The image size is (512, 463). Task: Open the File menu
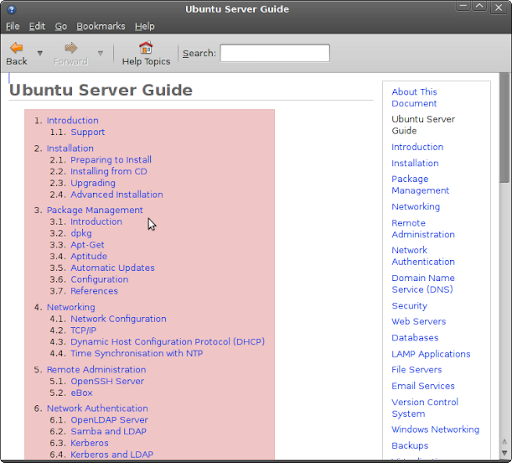[x=13, y=26]
